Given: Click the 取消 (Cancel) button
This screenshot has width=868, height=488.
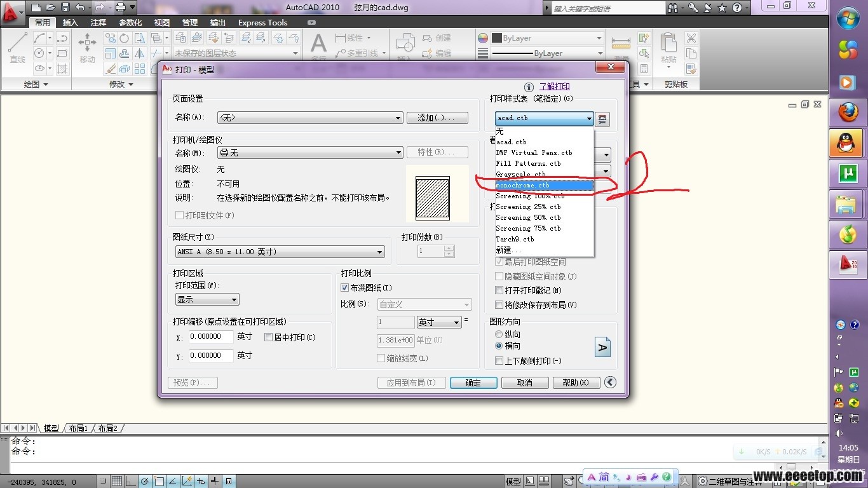Looking at the screenshot, I should (525, 383).
